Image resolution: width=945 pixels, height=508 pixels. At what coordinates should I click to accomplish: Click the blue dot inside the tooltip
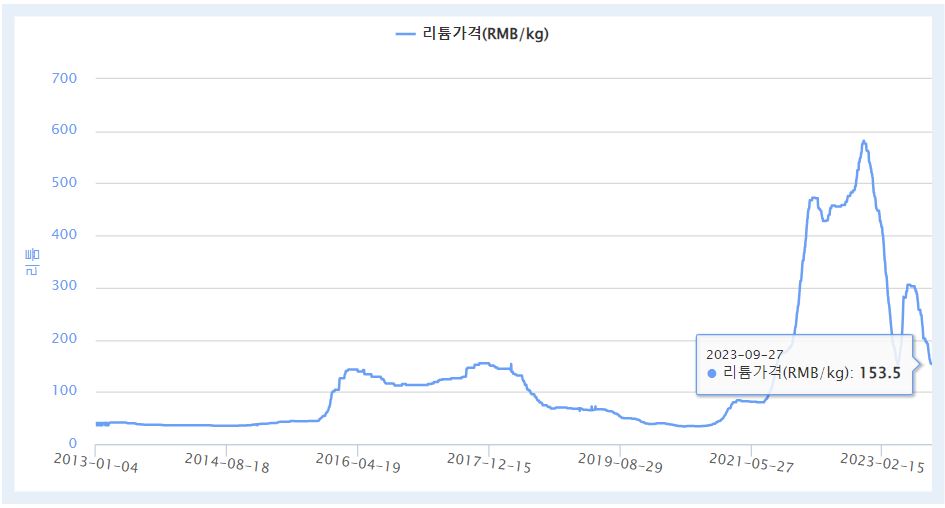712,373
